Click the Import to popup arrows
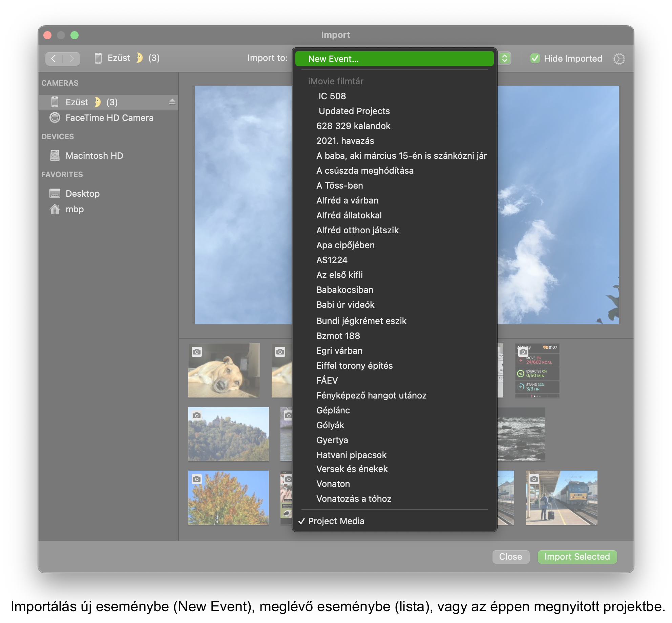The image size is (672, 623). coord(505,58)
